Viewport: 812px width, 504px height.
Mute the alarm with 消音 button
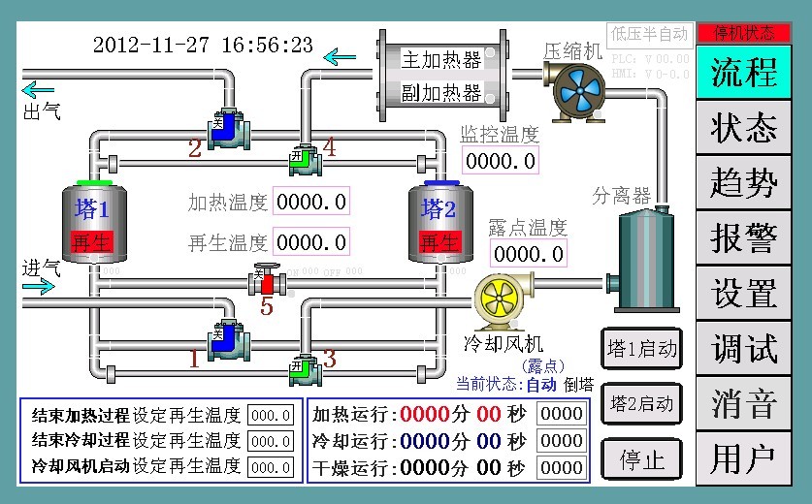tap(743, 404)
